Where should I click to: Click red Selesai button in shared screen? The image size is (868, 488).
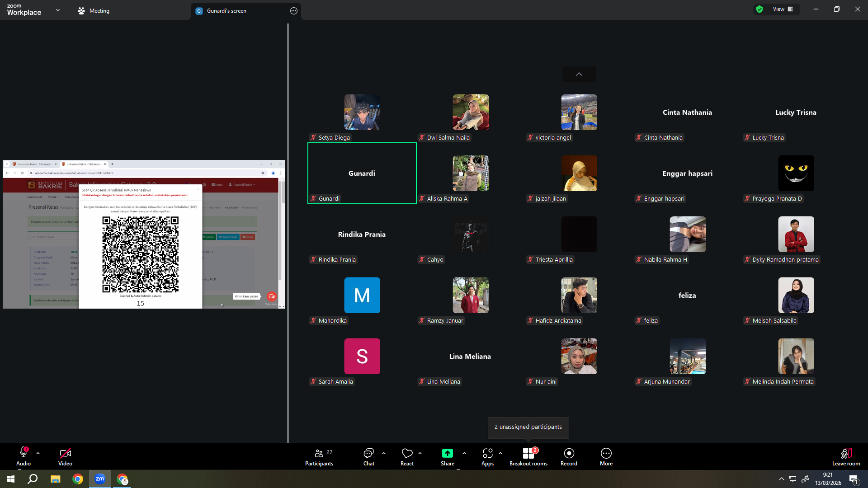click(248, 237)
